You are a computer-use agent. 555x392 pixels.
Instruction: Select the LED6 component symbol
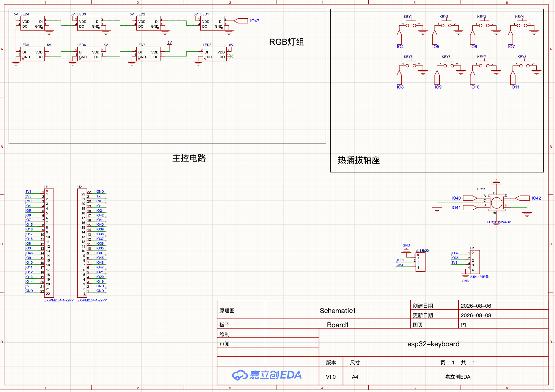pyautogui.click(x=89, y=54)
